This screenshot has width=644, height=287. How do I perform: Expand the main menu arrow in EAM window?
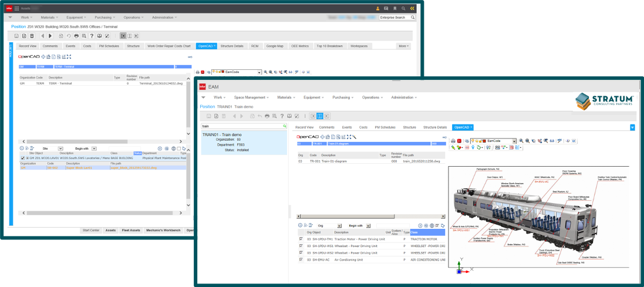pyautogui.click(x=203, y=97)
